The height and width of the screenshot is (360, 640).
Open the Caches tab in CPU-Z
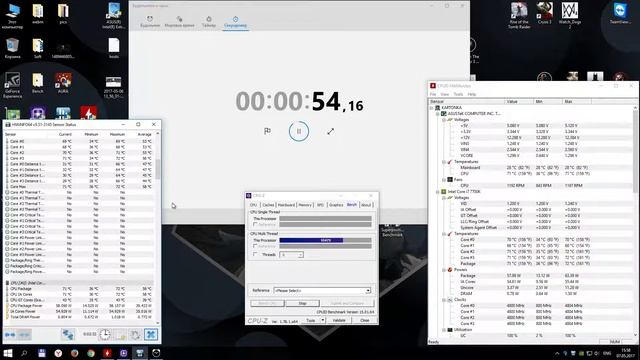pyautogui.click(x=268, y=205)
